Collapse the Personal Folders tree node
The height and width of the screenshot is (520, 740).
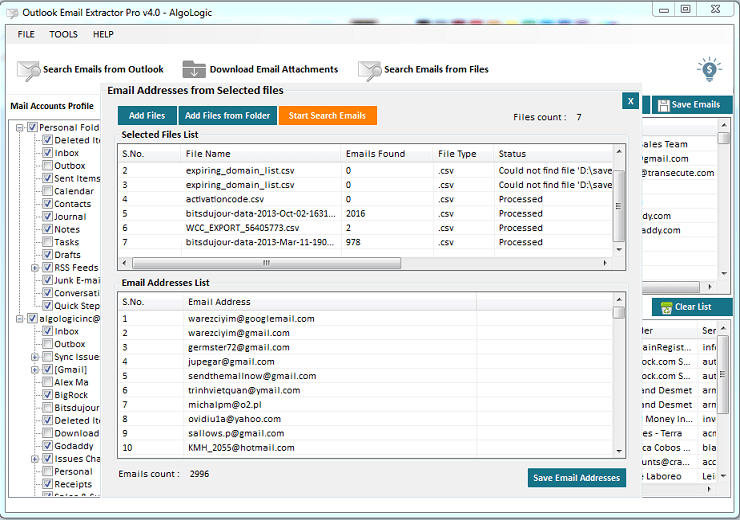click(x=20, y=128)
